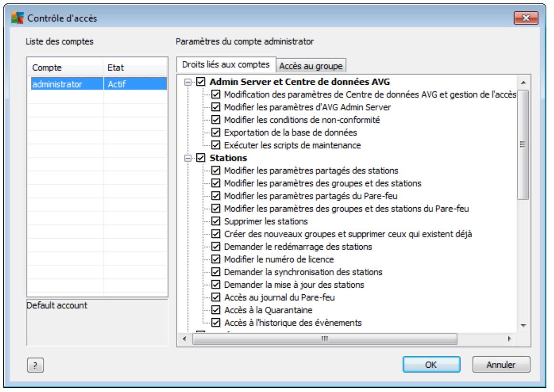Select the Modifier le numéro de licence label
The height and width of the screenshot is (392, 554).
279,260
